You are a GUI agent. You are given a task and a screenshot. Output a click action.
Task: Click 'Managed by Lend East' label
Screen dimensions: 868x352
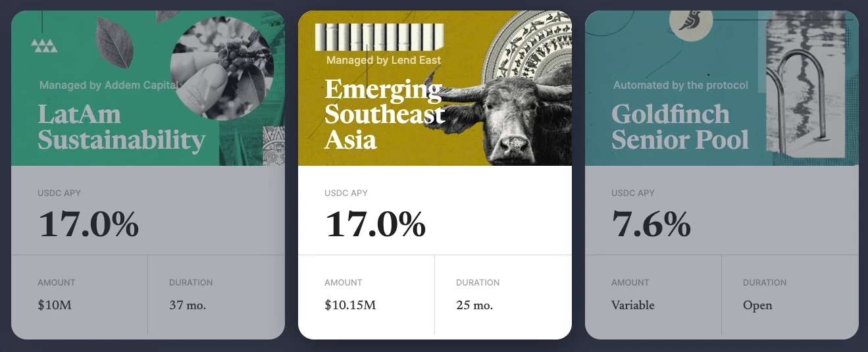pyautogui.click(x=384, y=60)
